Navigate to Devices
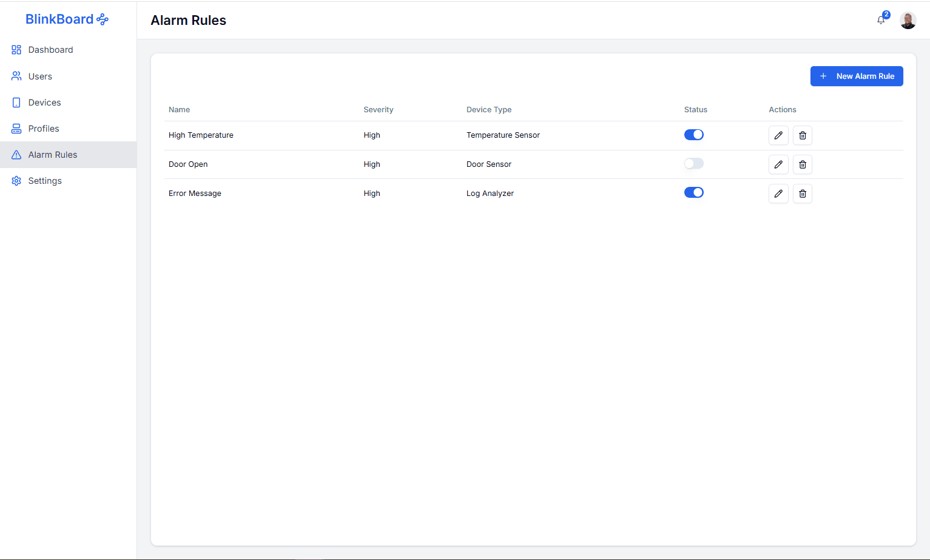The height and width of the screenshot is (560, 930). click(x=68, y=103)
